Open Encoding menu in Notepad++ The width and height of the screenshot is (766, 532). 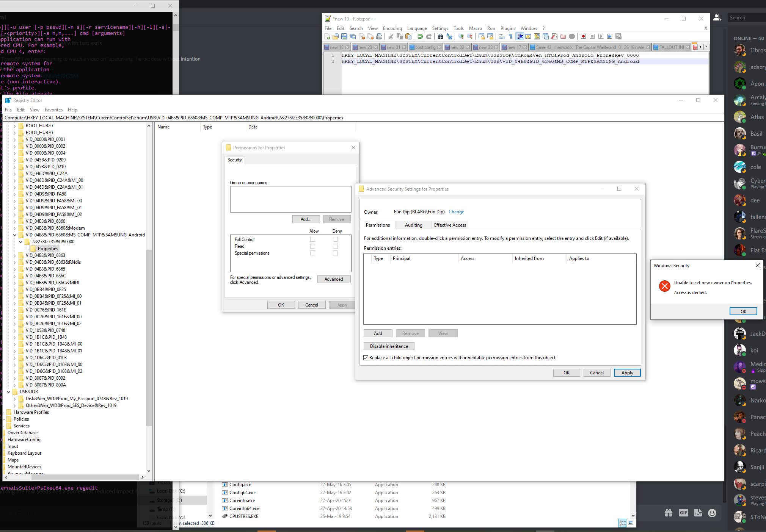[392, 28]
